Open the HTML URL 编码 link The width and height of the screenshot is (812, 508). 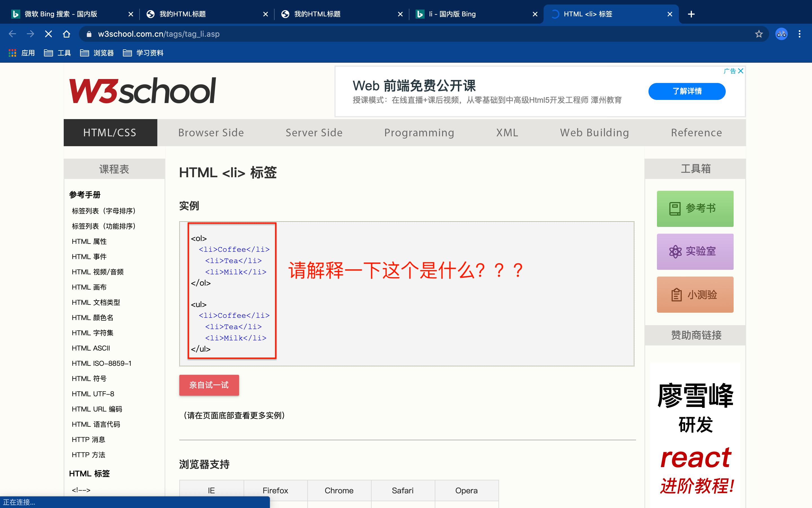point(97,409)
